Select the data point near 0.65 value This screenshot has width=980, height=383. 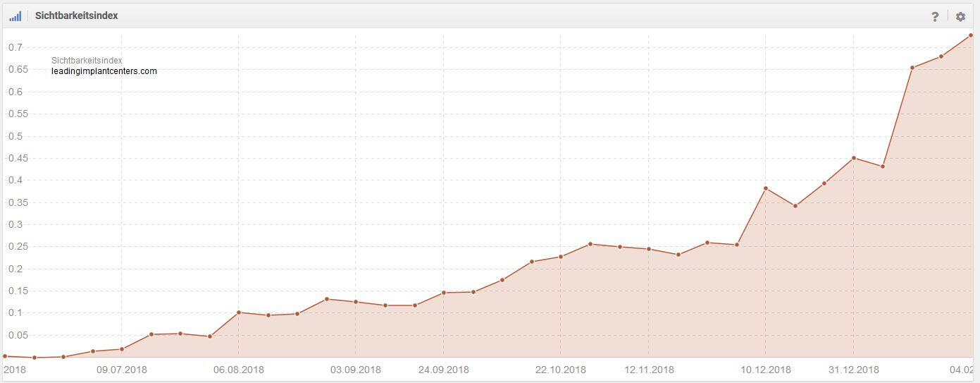pyautogui.click(x=912, y=68)
